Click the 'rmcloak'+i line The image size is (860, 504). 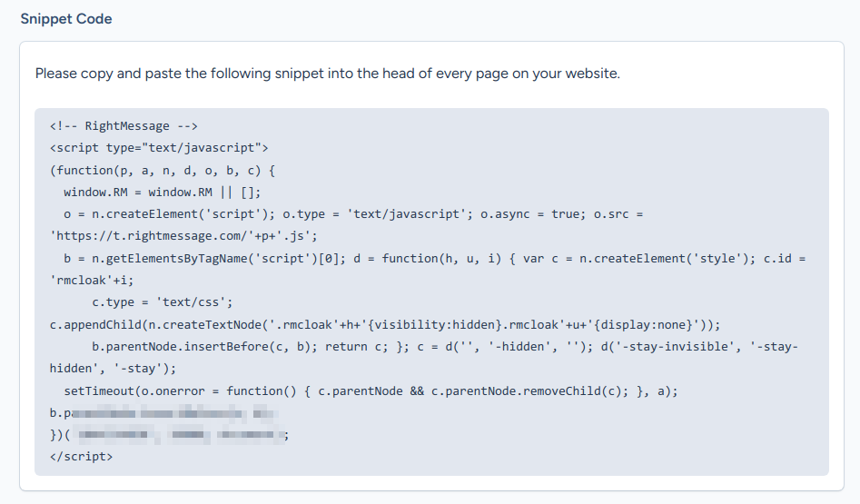(x=91, y=281)
